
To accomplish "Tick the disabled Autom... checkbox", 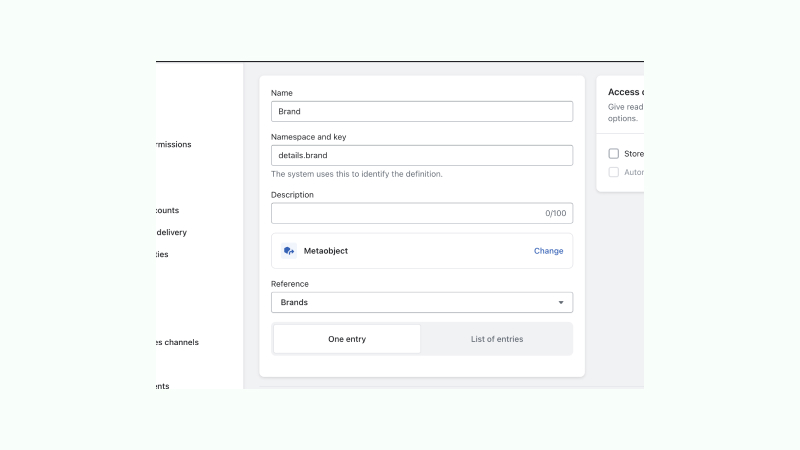I will click(613, 172).
